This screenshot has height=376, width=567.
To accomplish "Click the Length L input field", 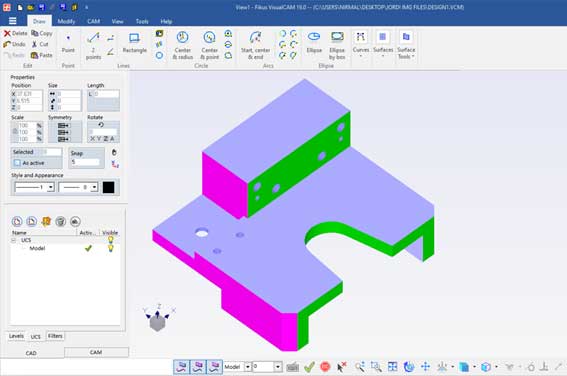I will 106,94.
